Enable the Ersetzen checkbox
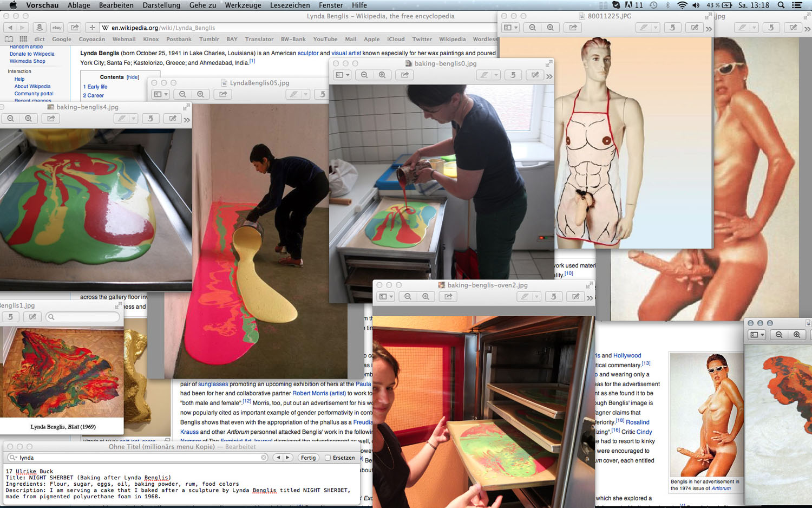 [328, 458]
